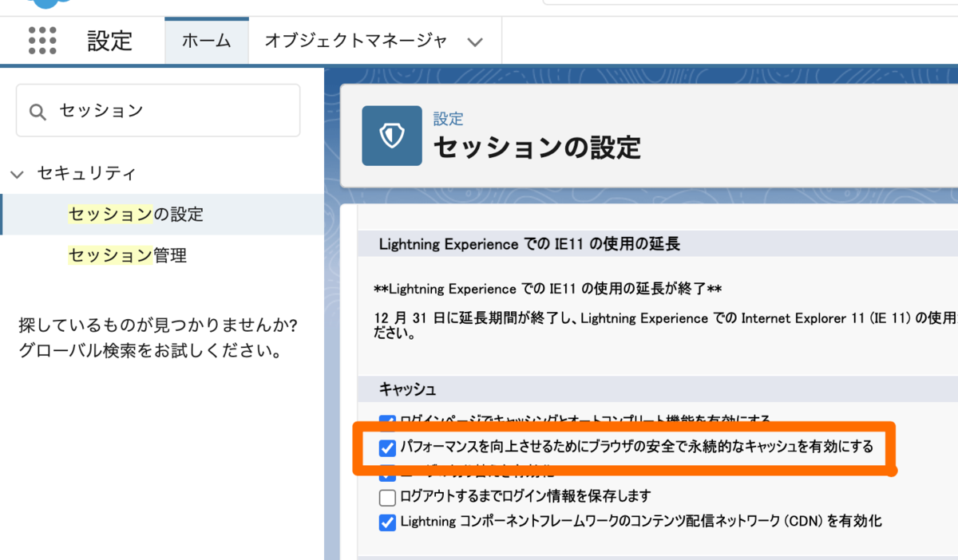The image size is (958, 560).
Task: Click the 探しているものが見つかりませんか? text
Action: coord(158,325)
